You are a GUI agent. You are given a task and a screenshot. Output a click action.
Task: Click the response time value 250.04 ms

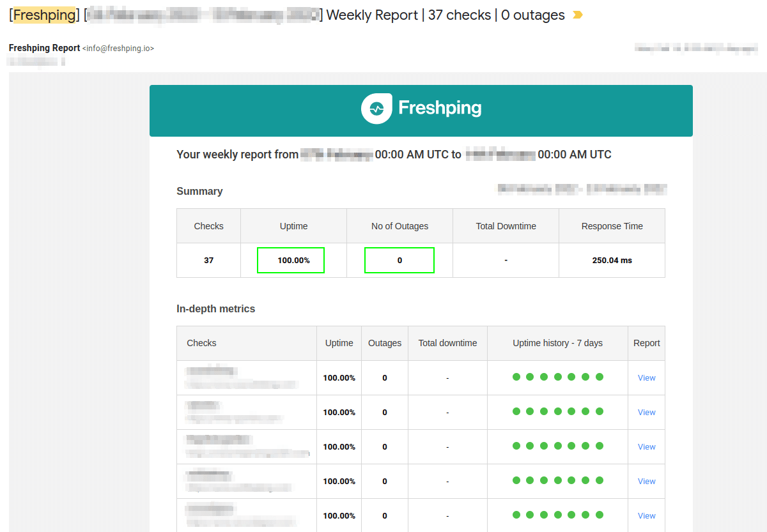click(612, 261)
